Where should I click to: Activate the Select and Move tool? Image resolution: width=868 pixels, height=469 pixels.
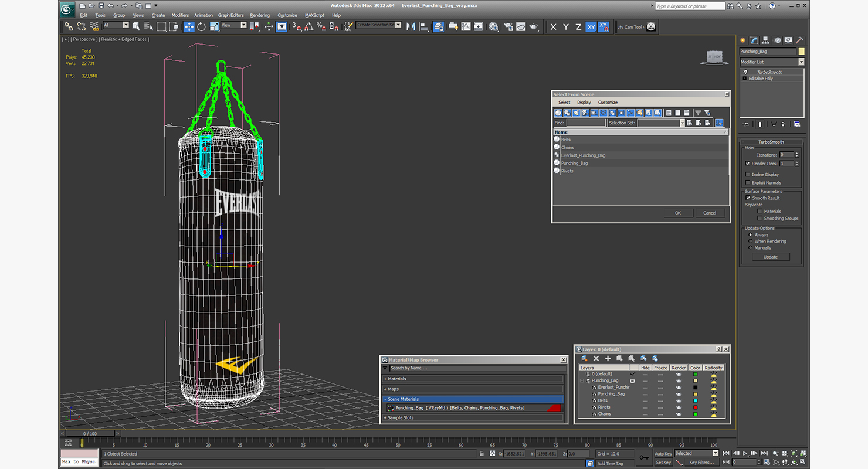coord(189,26)
